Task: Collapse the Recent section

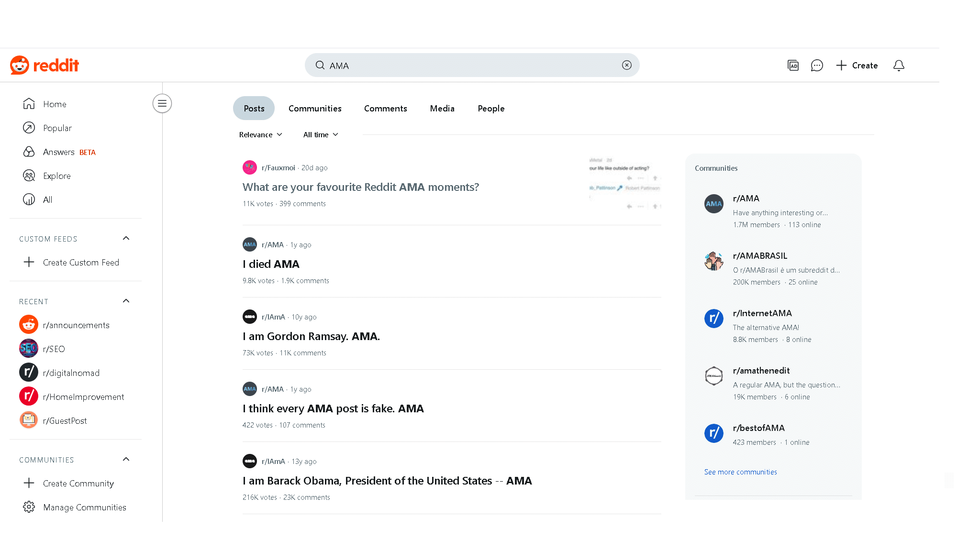Action: [x=126, y=301]
